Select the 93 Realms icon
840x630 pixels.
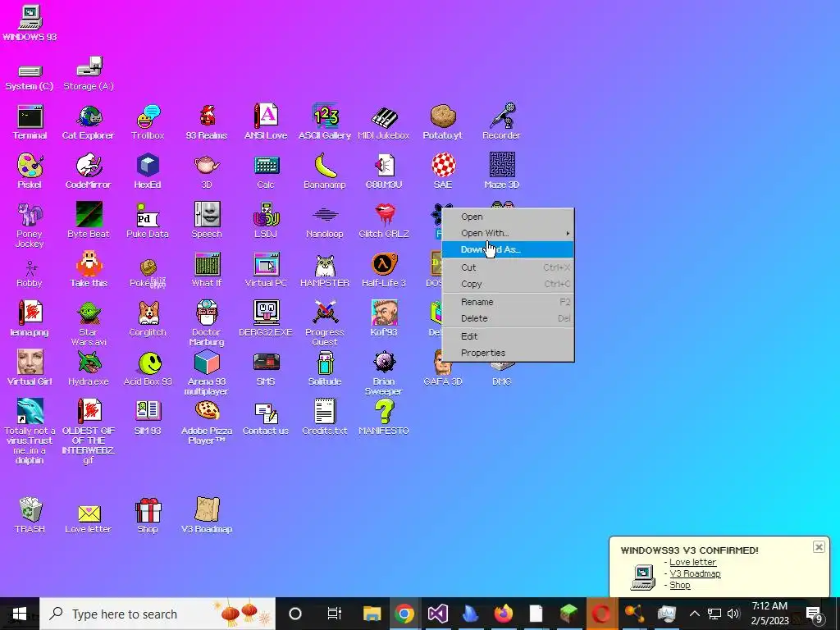[207, 122]
